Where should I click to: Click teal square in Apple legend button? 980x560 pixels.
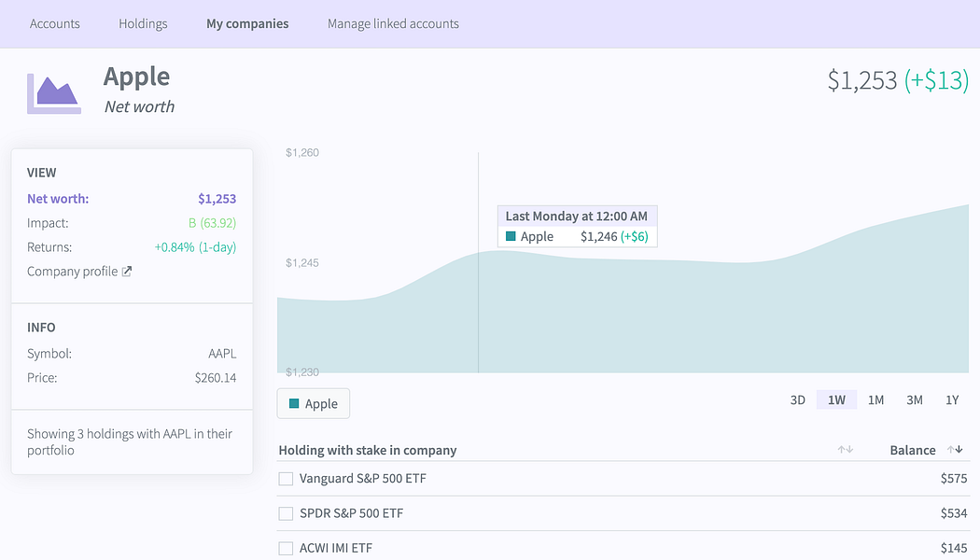[x=294, y=404]
